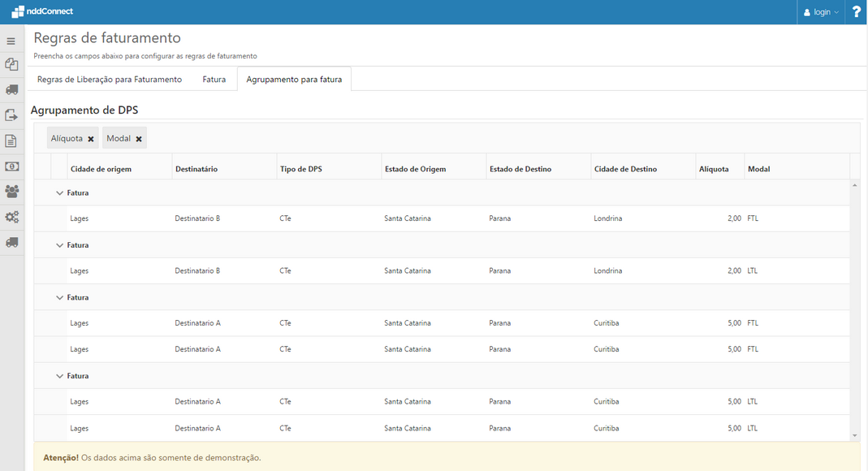Open the export arrow sidebar icon

coord(11,115)
